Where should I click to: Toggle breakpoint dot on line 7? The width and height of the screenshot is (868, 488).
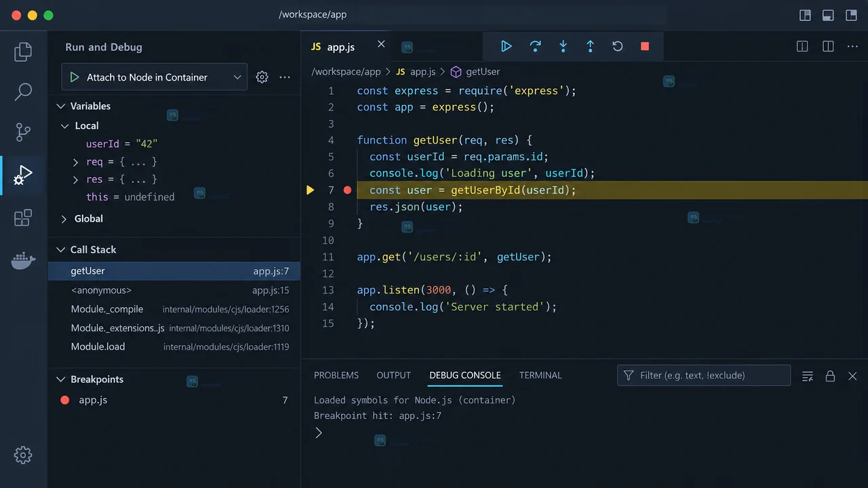(x=347, y=190)
